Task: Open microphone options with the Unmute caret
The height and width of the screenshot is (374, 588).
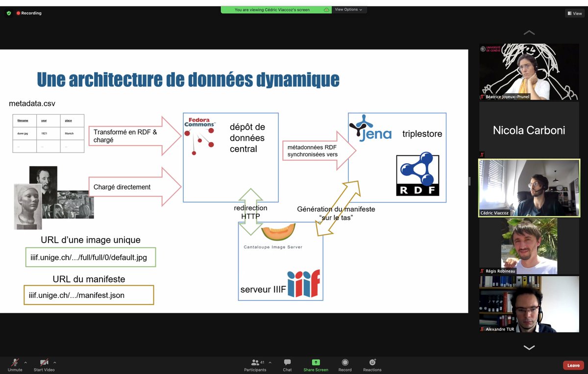Action: coord(26,362)
